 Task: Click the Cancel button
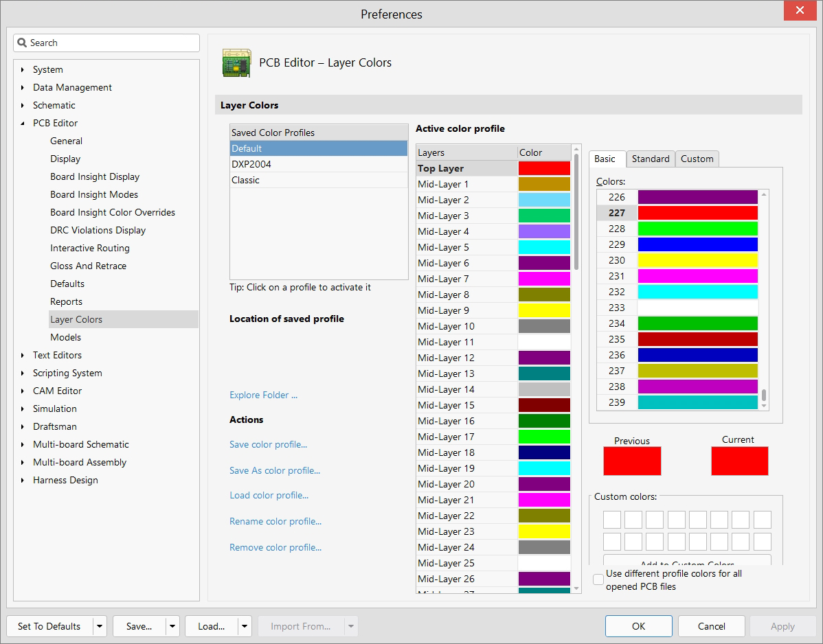711,626
